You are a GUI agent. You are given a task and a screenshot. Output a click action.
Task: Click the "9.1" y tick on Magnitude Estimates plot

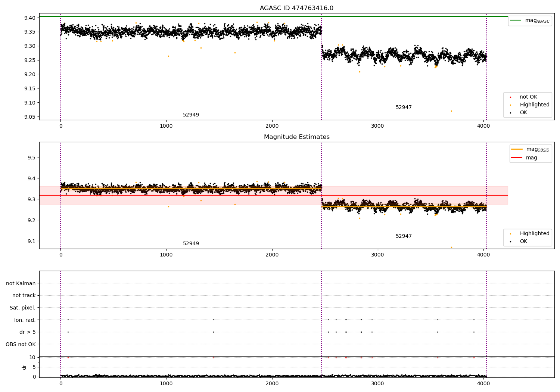pyautogui.click(x=31, y=242)
